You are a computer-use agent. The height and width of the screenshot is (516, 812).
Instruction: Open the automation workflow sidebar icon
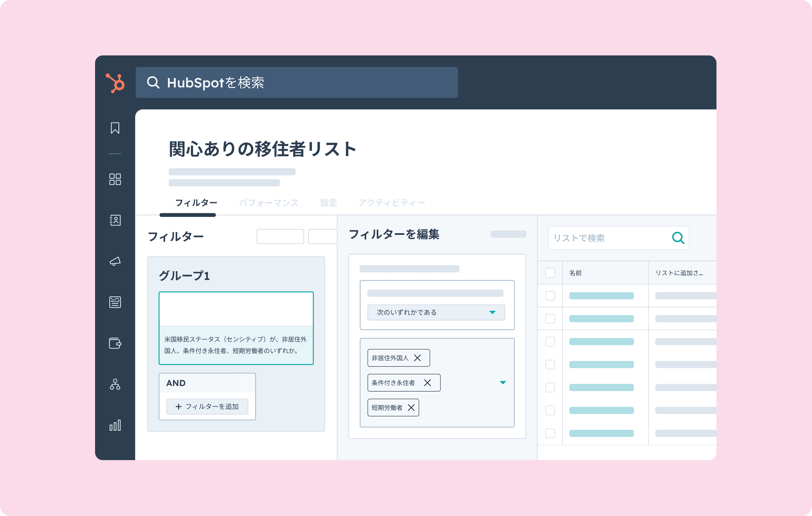click(115, 384)
